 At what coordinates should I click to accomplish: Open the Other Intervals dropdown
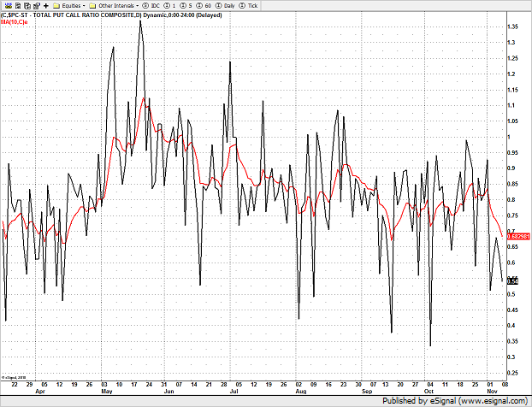[x=114, y=6]
